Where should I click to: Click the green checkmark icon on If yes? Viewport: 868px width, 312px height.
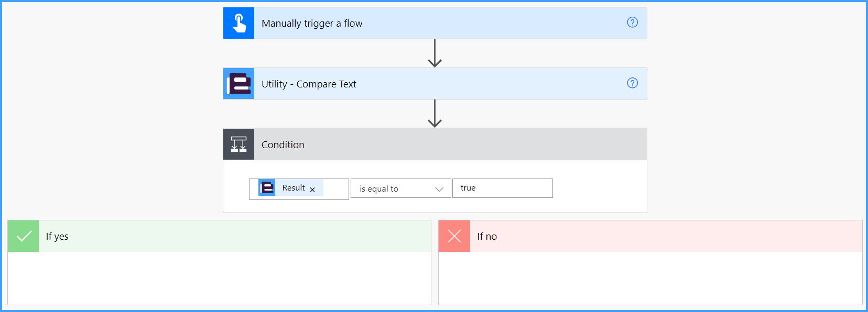(x=24, y=237)
